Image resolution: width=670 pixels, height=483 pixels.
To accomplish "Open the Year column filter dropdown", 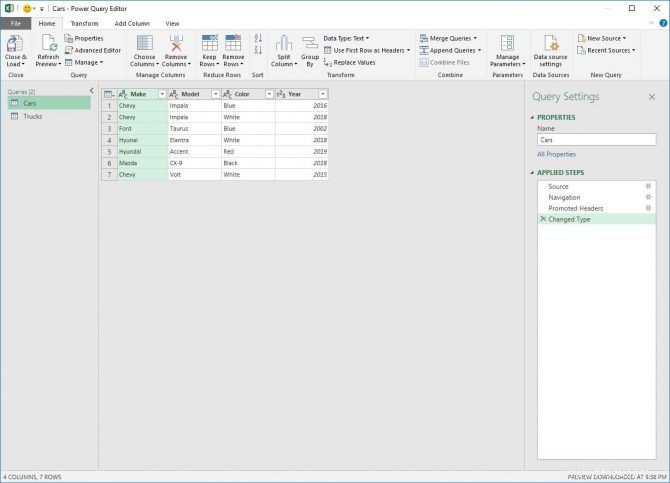I will pos(323,94).
